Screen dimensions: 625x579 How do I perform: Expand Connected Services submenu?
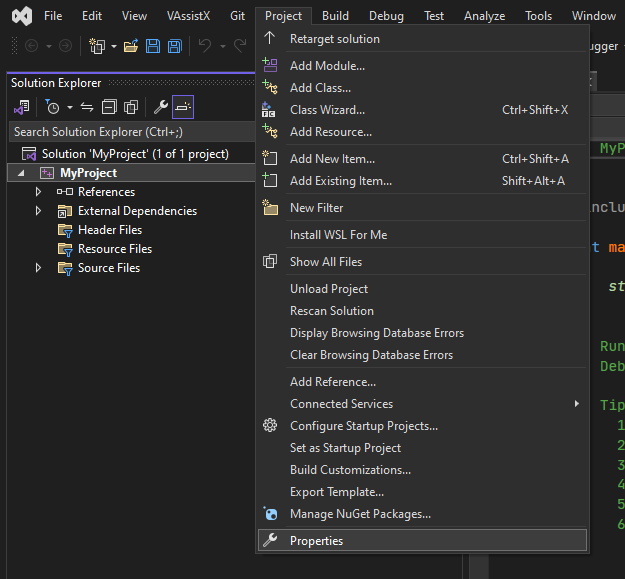(x=423, y=404)
